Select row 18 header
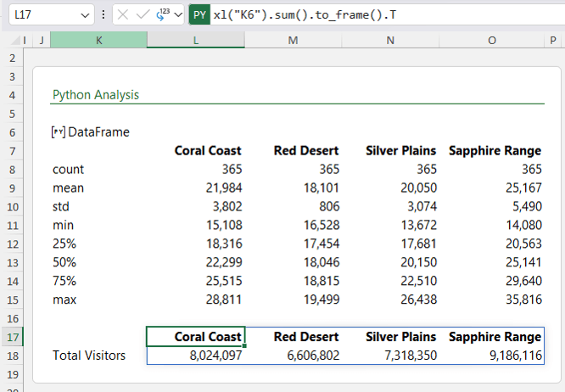 coord(12,356)
